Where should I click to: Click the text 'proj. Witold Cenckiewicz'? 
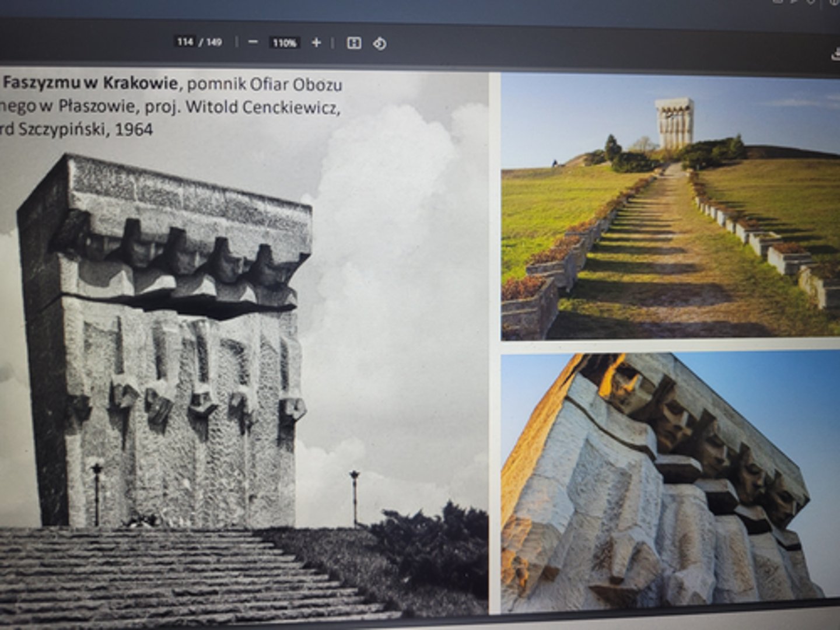[242, 107]
